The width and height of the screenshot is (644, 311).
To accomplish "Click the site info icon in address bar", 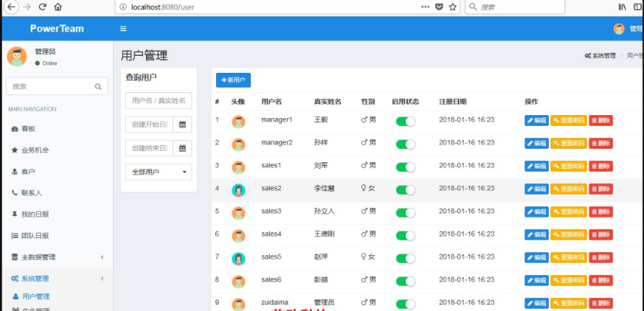I will [x=122, y=7].
